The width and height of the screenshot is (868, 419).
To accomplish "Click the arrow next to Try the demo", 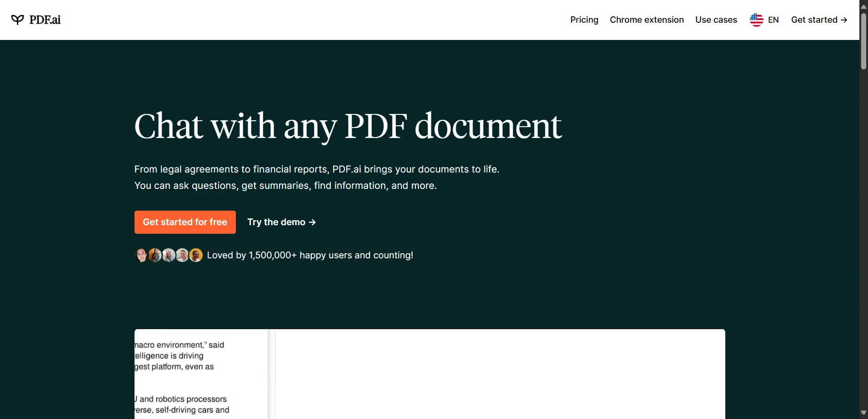I will tap(312, 222).
